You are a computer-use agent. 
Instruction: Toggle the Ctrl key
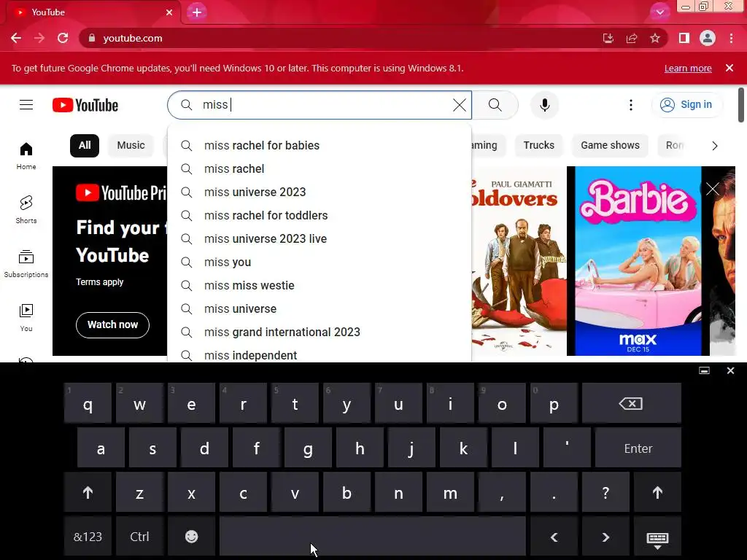click(139, 537)
